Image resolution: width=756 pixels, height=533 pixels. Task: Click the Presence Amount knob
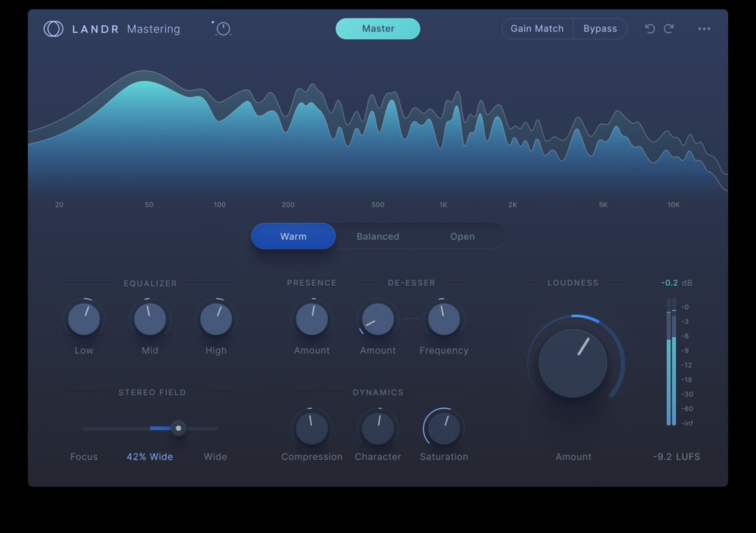click(312, 319)
